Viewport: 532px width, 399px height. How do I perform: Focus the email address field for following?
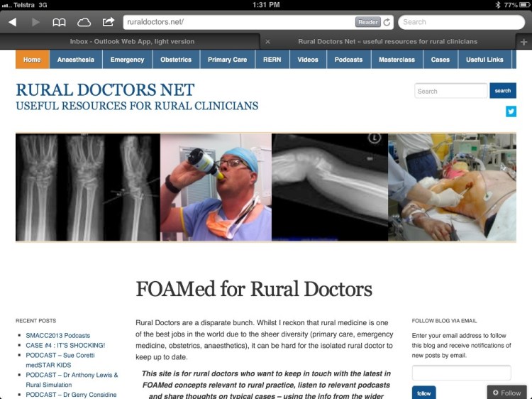point(462,373)
